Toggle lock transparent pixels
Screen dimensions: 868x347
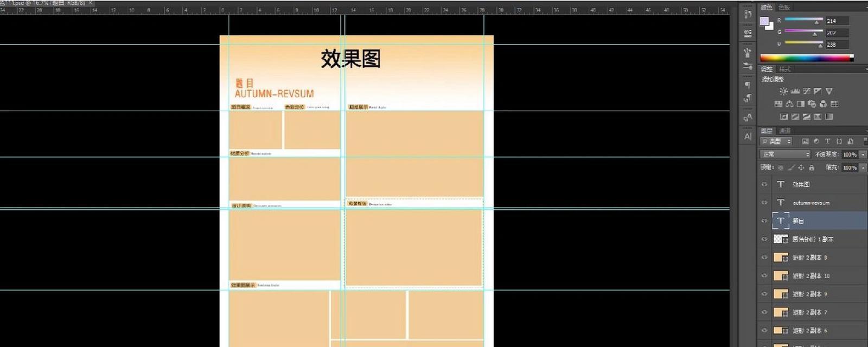point(781,168)
